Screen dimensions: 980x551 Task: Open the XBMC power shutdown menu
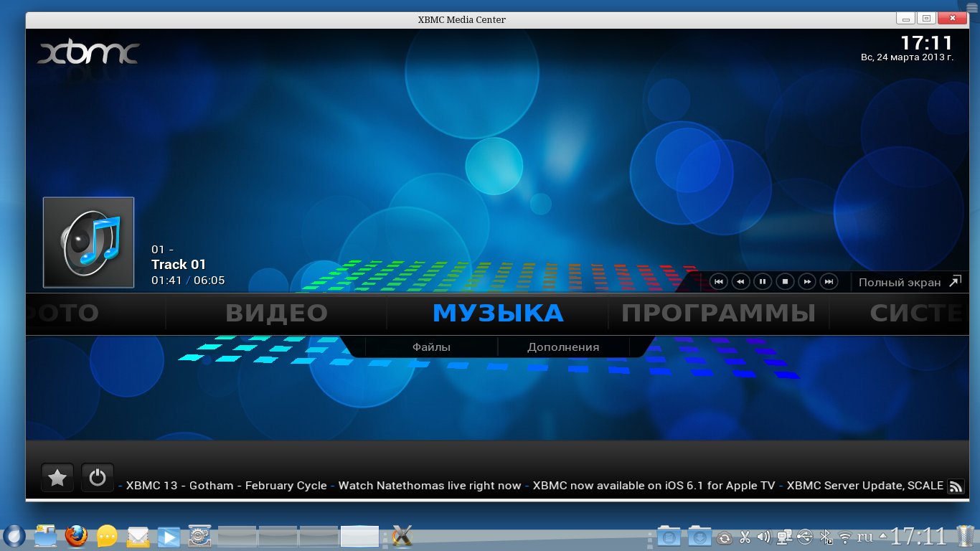(98, 478)
